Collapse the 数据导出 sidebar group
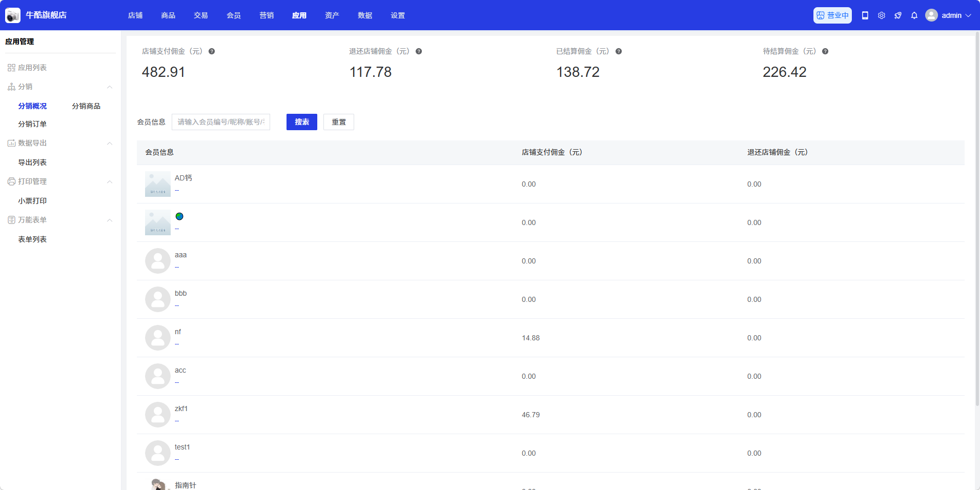The width and height of the screenshot is (980, 490). [110, 144]
